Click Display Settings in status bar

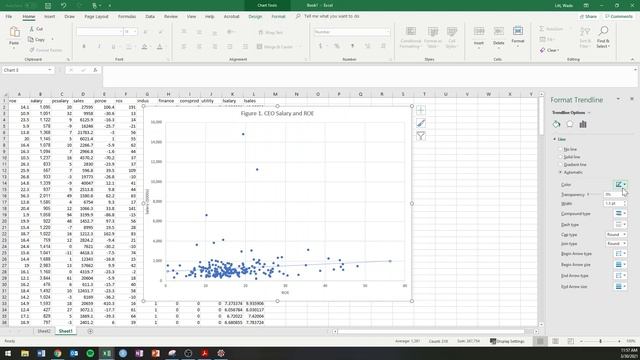(507, 341)
